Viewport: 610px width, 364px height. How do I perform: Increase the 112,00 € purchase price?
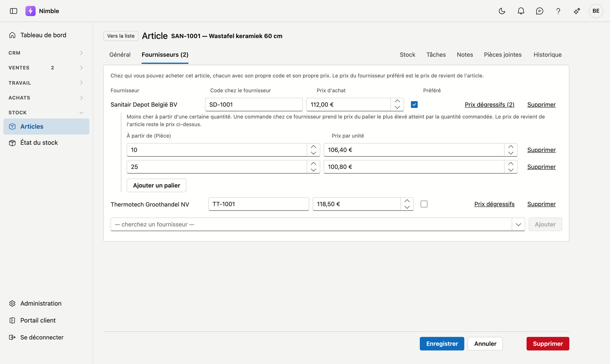click(397, 101)
